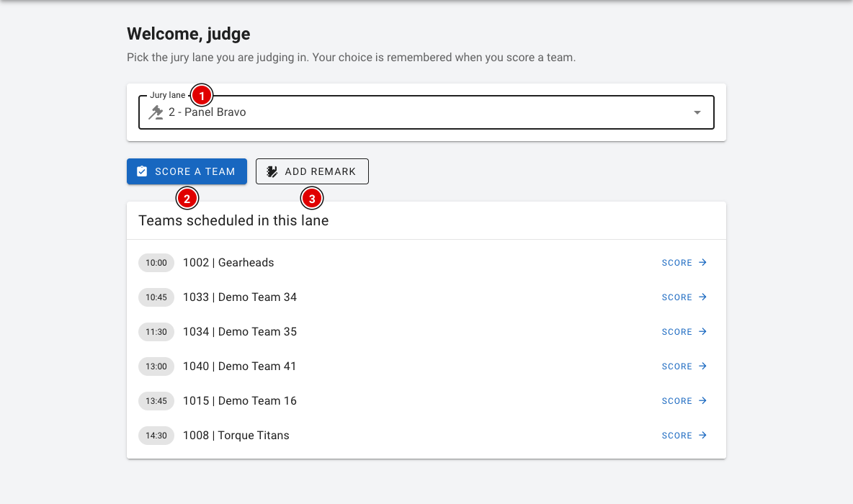Click the pencil icon on Add Remark

pyautogui.click(x=272, y=171)
